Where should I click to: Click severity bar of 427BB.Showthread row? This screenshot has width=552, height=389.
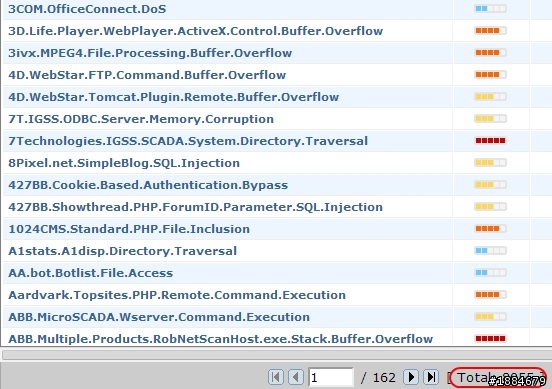(x=490, y=207)
